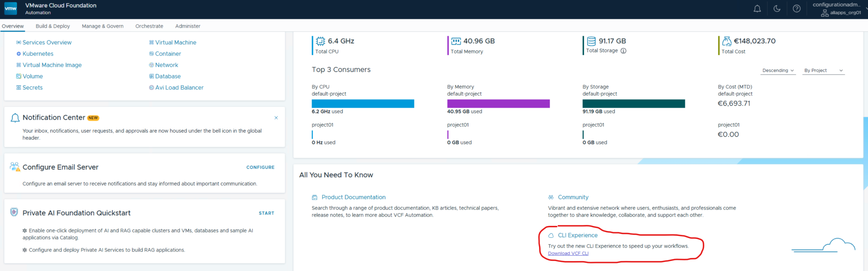The image size is (868, 271).
Task: Click the default-project storage usage bar
Action: tap(634, 103)
